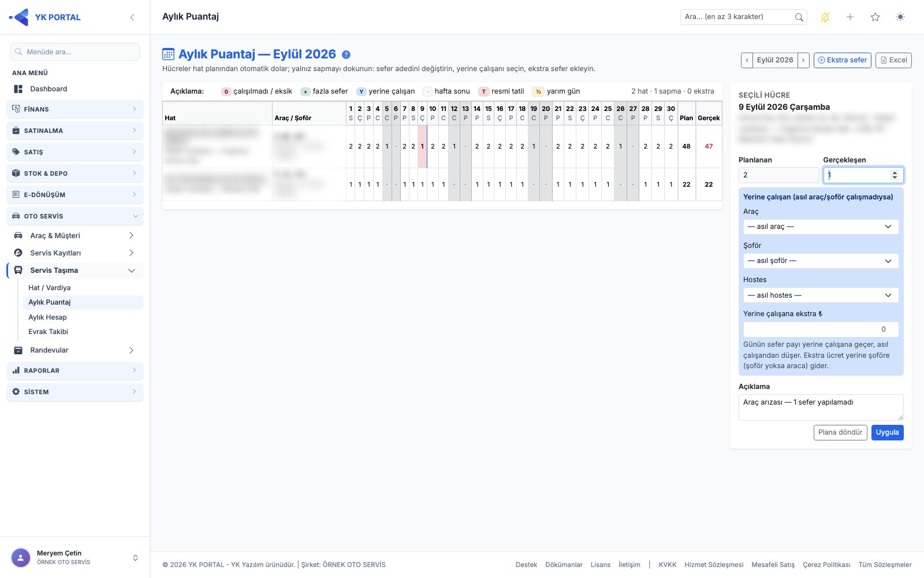Expand the SATIŞ menu section
Image resolution: width=924 pixels, height=578 pixels.
(x=75, y=152)
